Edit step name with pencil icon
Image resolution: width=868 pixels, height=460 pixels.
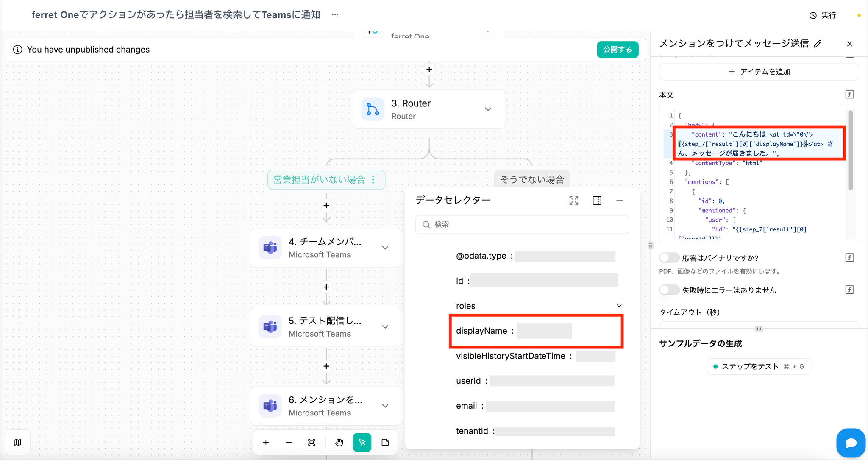[818, 44]
